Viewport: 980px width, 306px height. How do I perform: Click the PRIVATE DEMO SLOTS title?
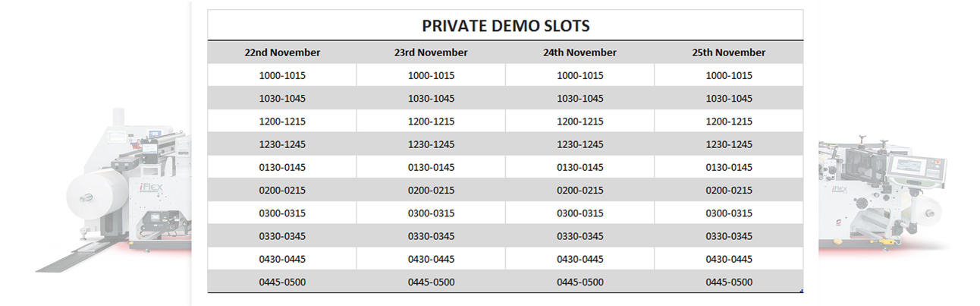506,26
